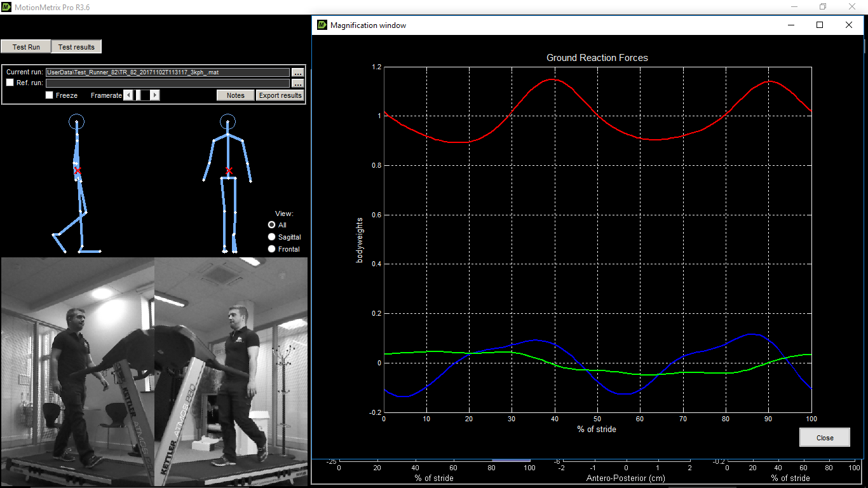Click the left Framerate arrow to slow playback

127,95
